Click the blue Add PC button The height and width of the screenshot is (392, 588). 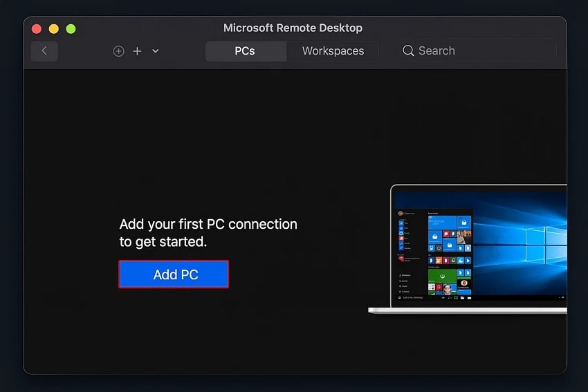[x=174, y=274]
